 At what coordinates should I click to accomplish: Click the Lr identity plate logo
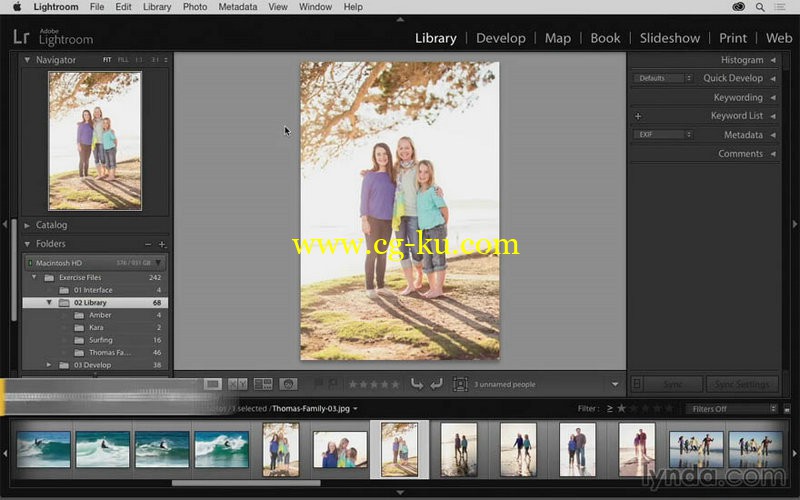coord(21,37)
